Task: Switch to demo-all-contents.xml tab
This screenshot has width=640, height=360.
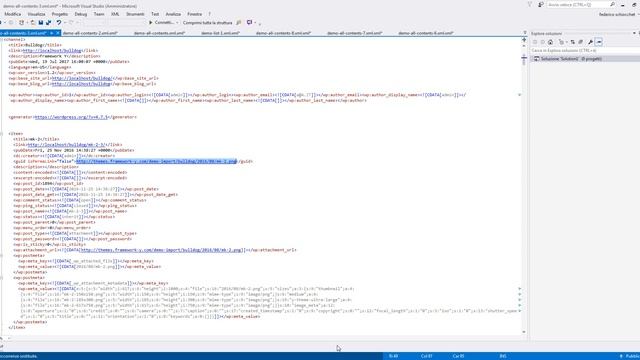Action: pos(160,33)
